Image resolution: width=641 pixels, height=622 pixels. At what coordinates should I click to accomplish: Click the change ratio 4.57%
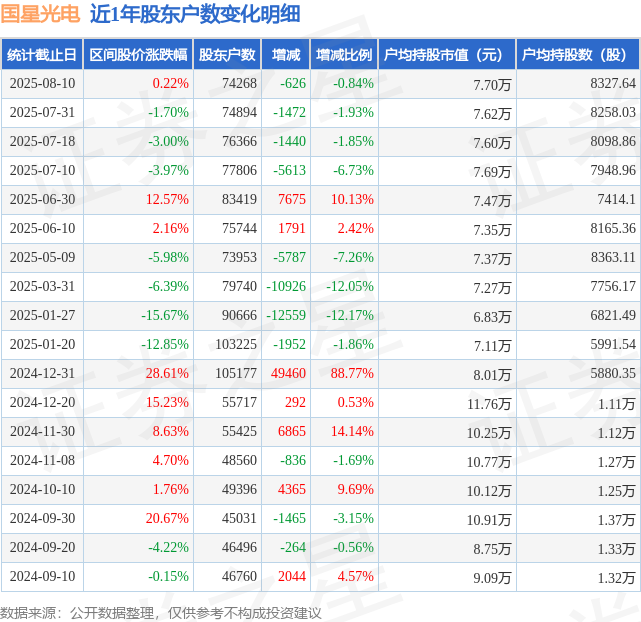(356, 577)
